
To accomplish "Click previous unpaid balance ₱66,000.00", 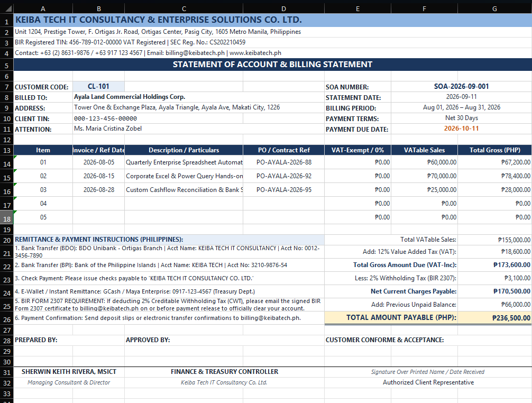I will [494, 305].
